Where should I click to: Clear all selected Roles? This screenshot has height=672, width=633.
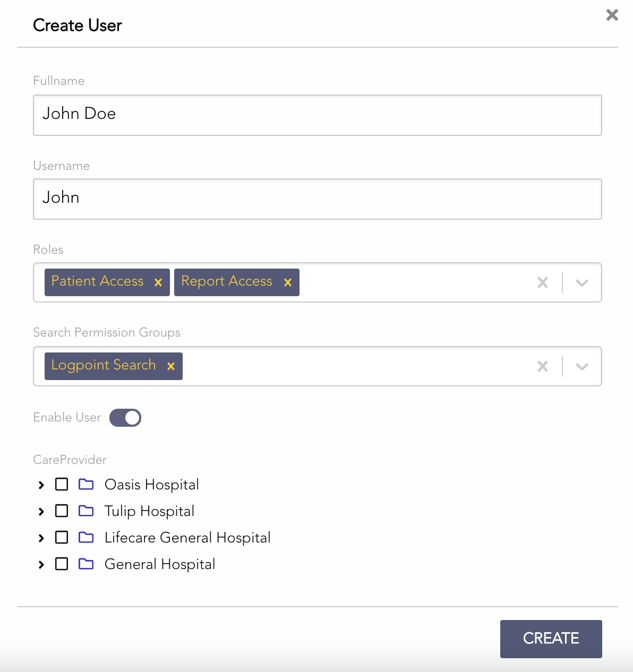pos(542,282)
